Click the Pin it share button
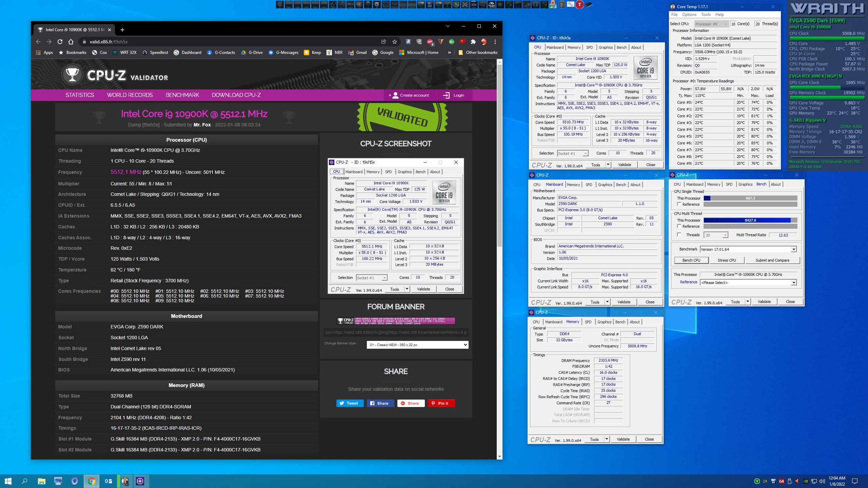868x488 pixels. click(441, 403)
